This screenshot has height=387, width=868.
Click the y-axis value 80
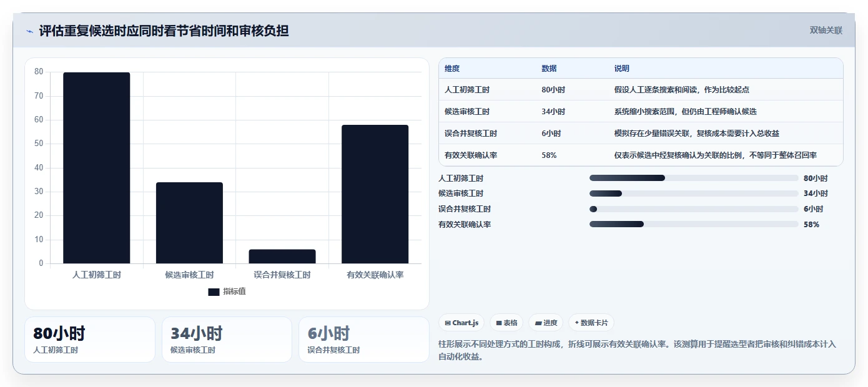coord(39,72)
